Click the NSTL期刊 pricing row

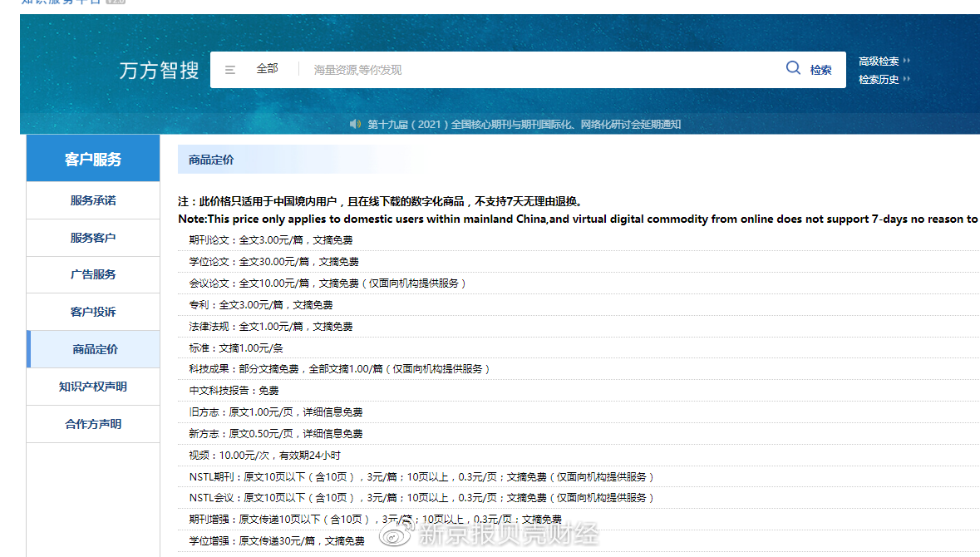pos(579,477)
